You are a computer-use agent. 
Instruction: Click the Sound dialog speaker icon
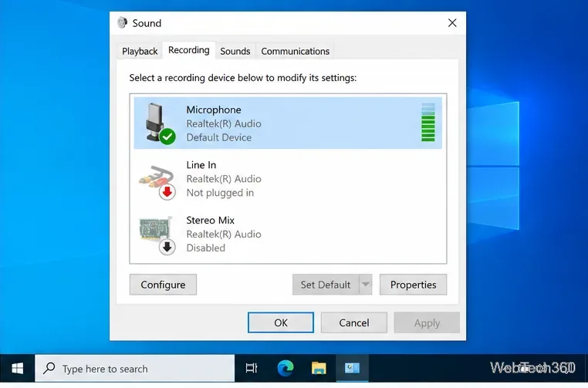tap(122, 23)
